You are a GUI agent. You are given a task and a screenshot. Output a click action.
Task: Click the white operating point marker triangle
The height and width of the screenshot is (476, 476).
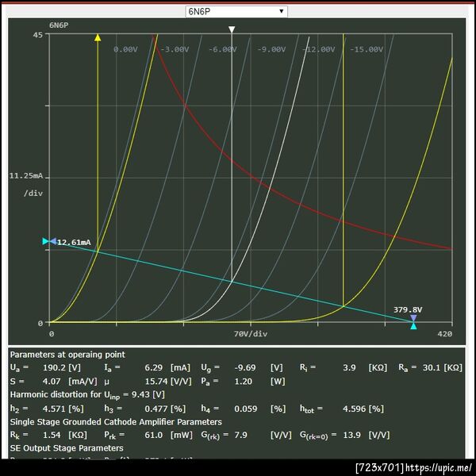pyautogui.click(x=232, y=29)
